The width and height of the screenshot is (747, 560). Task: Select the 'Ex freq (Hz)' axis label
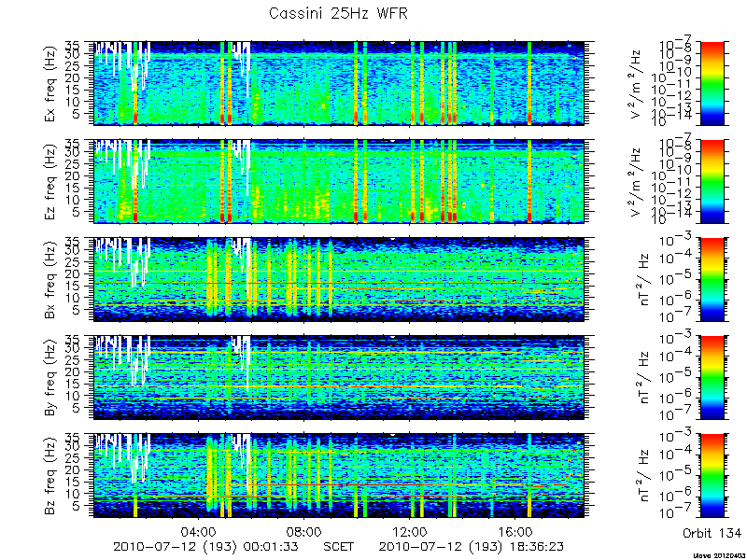click(x=51, y=84)
